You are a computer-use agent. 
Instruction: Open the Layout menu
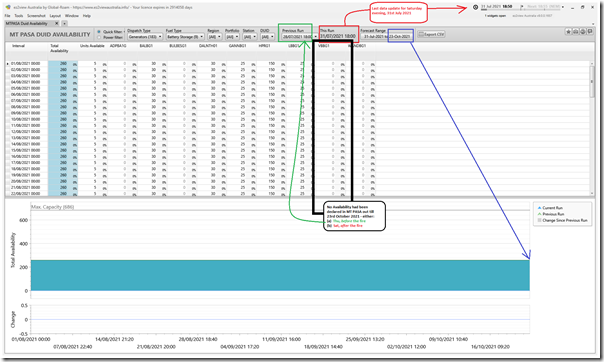pos(55,16)
